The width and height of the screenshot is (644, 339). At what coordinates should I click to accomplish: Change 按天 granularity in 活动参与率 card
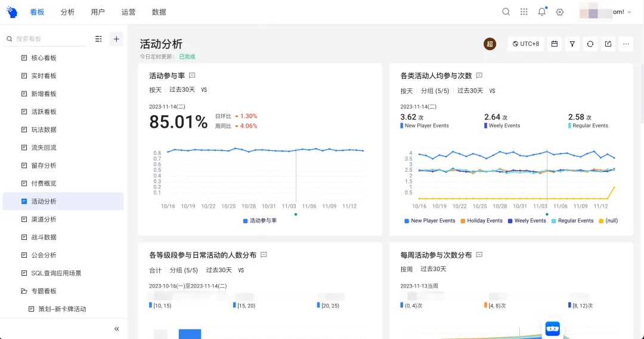pyautogui.click(x=155, y=90)
